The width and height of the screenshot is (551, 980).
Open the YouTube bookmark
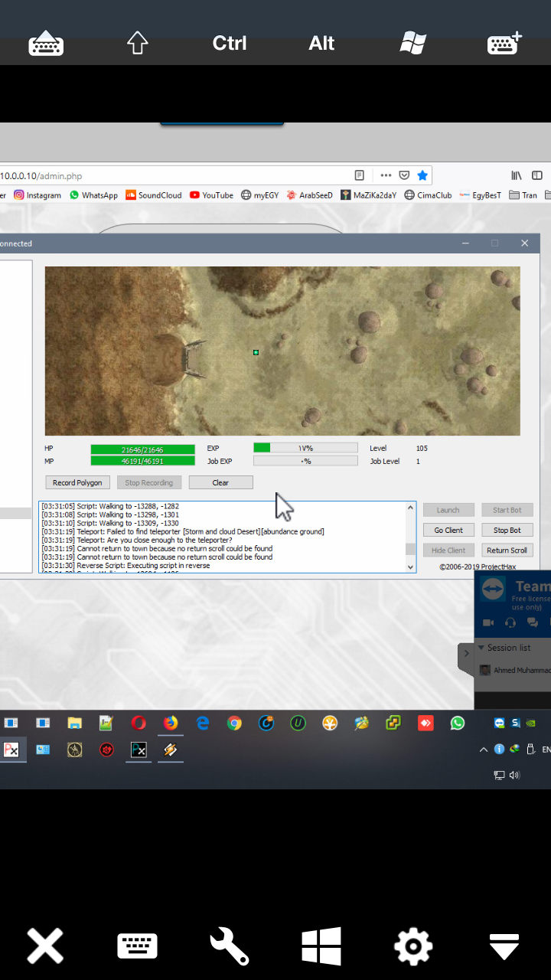tap(212, 195)
